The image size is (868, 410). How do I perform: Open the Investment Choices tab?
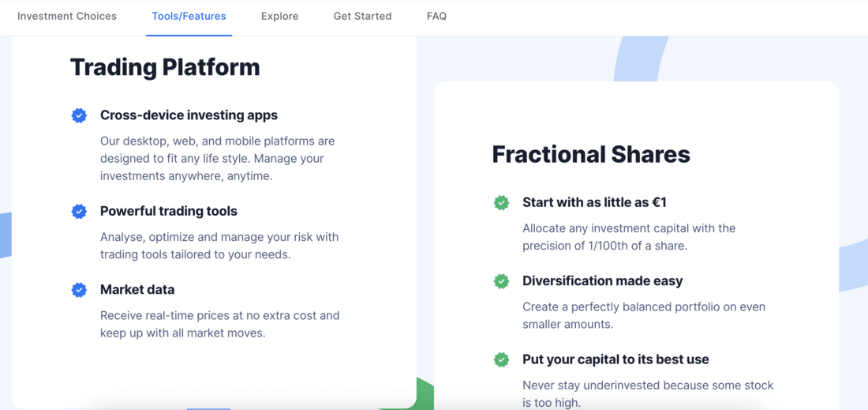tap(67, 16)
